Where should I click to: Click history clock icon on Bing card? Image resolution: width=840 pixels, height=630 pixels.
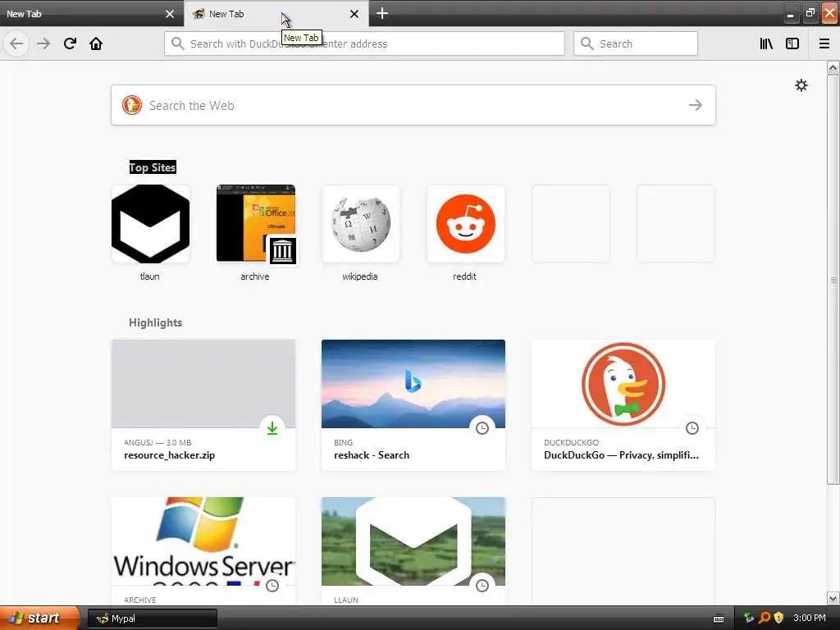pyautogui.click(x=482, y=428)
